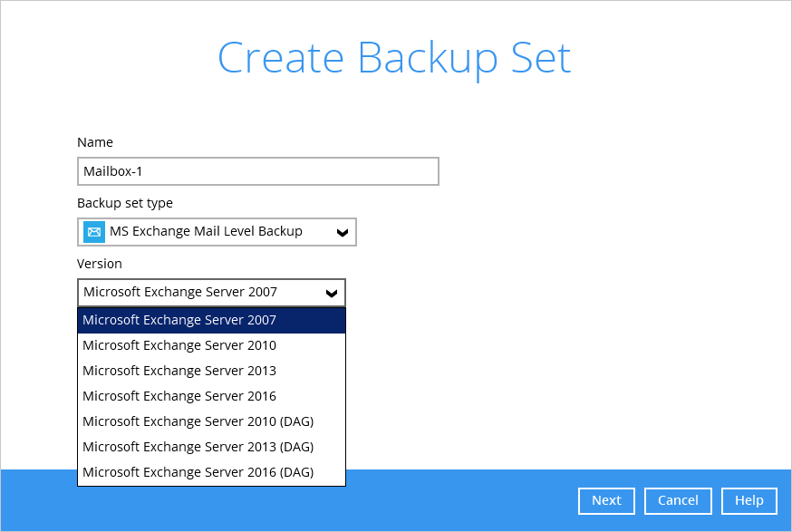Click the Name field label
The height and width of the screenshot is (532, 792).
[x=95, y=142]
